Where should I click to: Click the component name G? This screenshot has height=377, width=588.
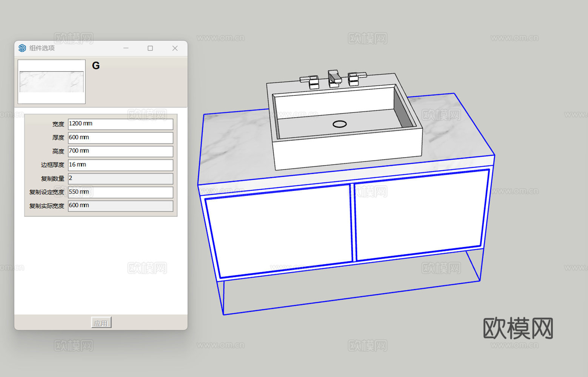click(x=96, y=66)
